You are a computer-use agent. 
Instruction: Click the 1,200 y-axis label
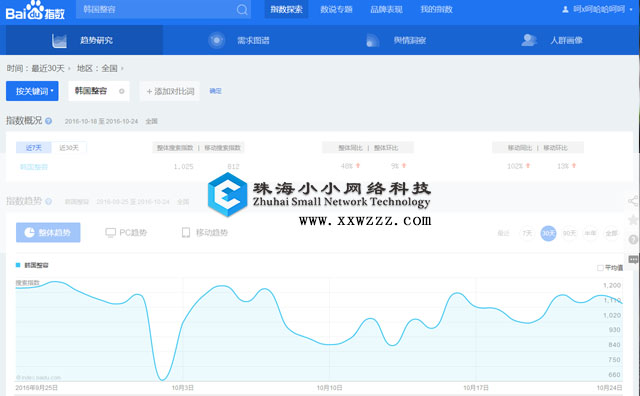612,285
